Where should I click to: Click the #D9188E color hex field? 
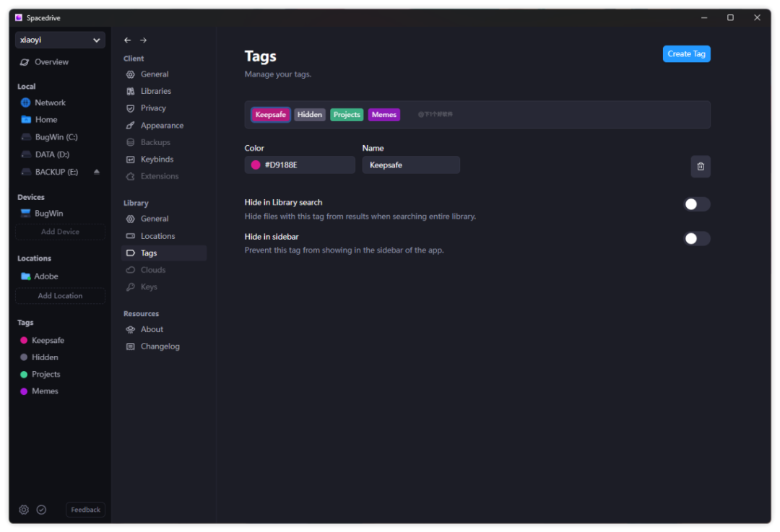click(x=300, y=165)
